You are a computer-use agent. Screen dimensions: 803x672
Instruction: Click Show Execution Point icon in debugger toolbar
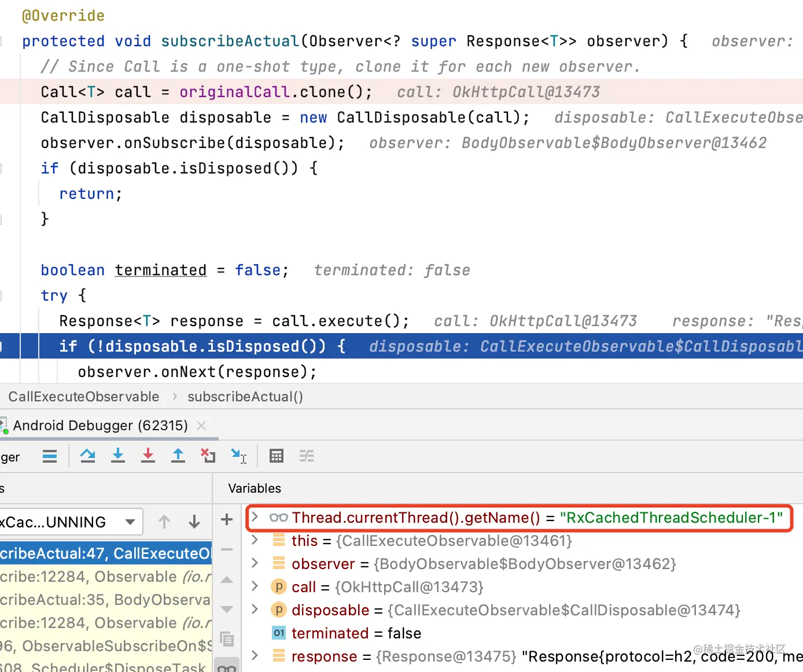50,456
